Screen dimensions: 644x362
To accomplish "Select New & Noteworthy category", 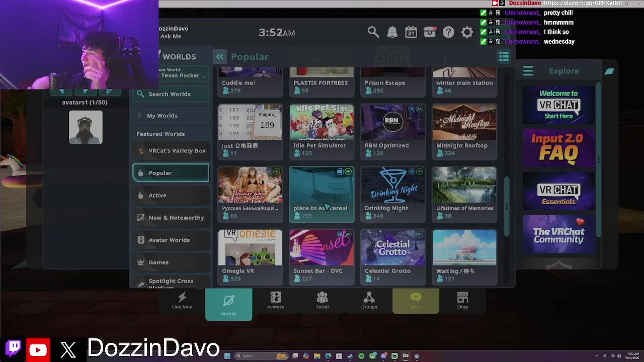I will pos(171,218).
